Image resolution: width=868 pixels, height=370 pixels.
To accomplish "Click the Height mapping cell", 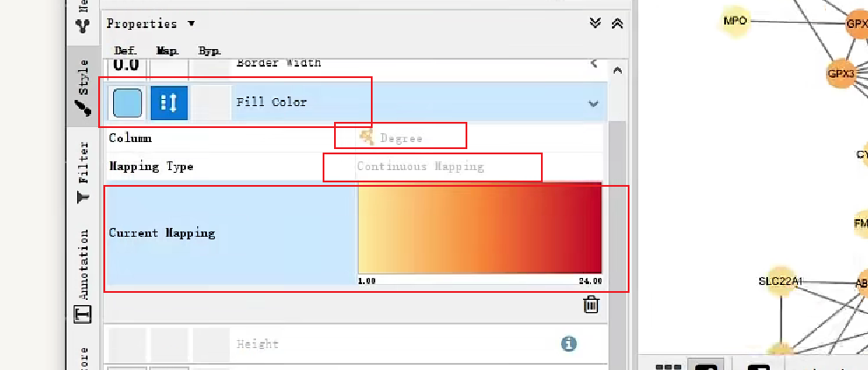I will point(169,345).
